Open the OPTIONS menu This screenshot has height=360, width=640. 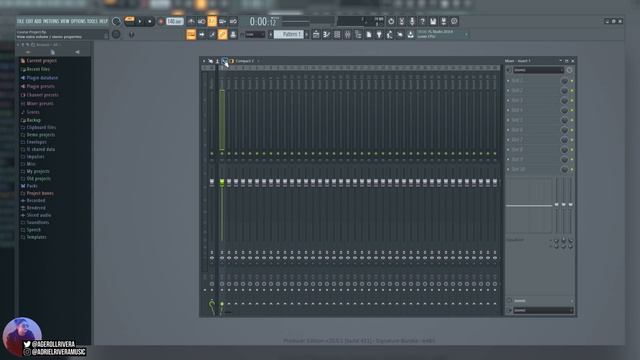click(78, 21)
